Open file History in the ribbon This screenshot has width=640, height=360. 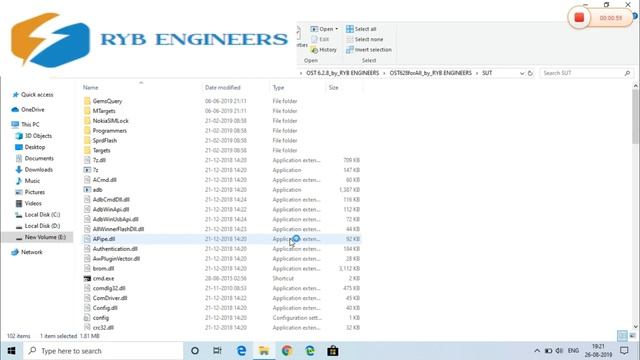(x=324, y=50)
